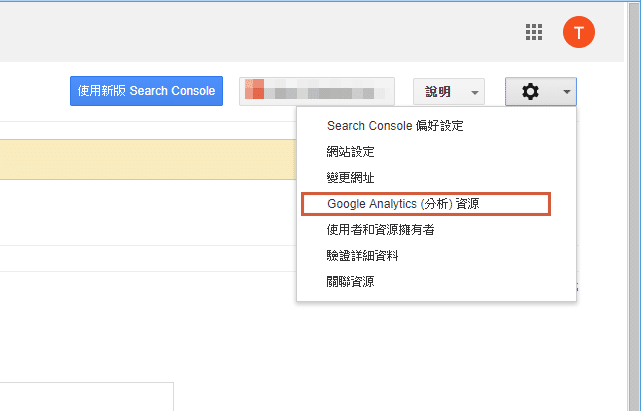Select 使用者和資源擁有者 menu entry
Image resolution: width=641 pixels, height=411 pixels.
[437, 230]
